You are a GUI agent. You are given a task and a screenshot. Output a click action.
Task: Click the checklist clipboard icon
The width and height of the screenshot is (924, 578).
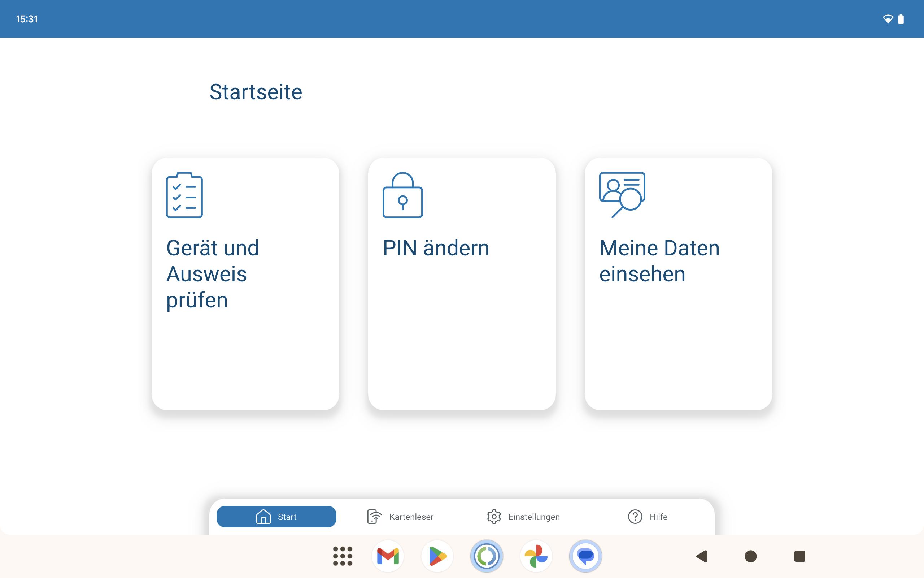[184, 195]
